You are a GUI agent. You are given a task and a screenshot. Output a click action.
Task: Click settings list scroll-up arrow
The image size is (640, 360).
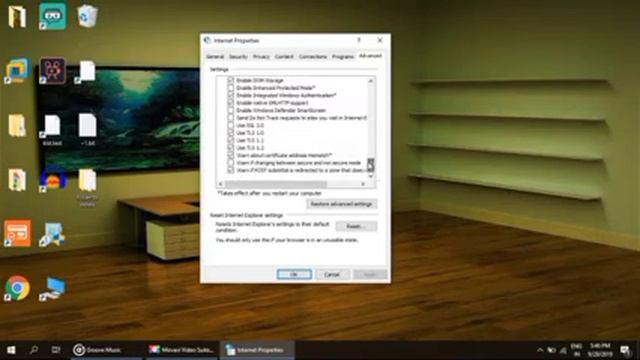coord(371,81)
